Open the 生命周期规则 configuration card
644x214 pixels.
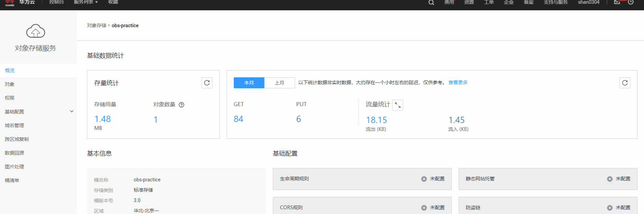362,179
